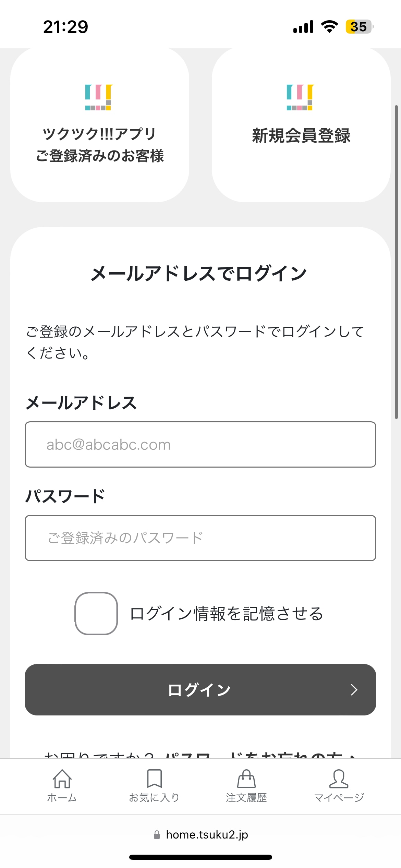Open the マイページ person icon
Screen dimensions: 401x868
point(339,779)
